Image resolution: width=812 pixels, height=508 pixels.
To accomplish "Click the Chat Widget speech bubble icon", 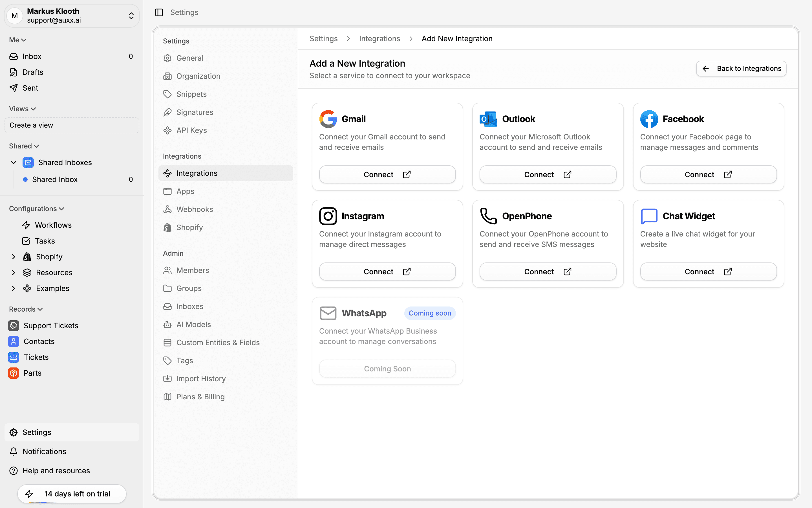I will pos(649,216).
